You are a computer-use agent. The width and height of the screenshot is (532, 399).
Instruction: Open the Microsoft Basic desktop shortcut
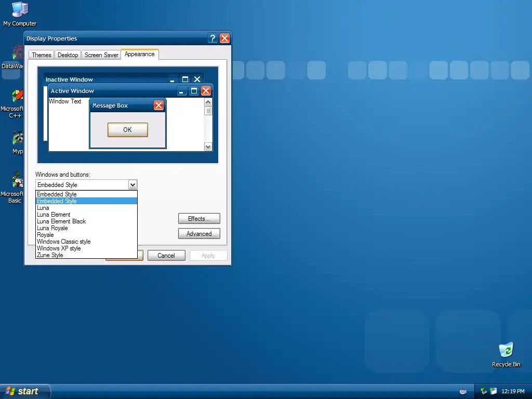click(x=12, y=188)
